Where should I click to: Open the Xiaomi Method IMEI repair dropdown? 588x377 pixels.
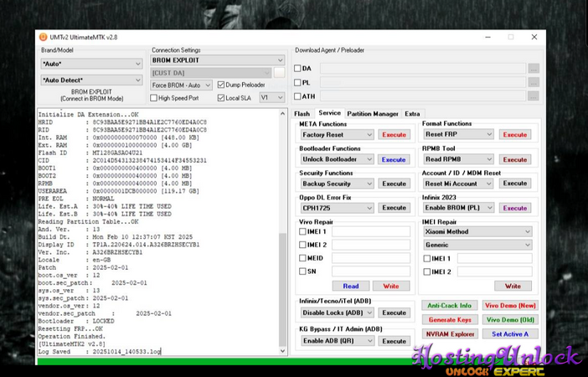[x=477, y=231]
